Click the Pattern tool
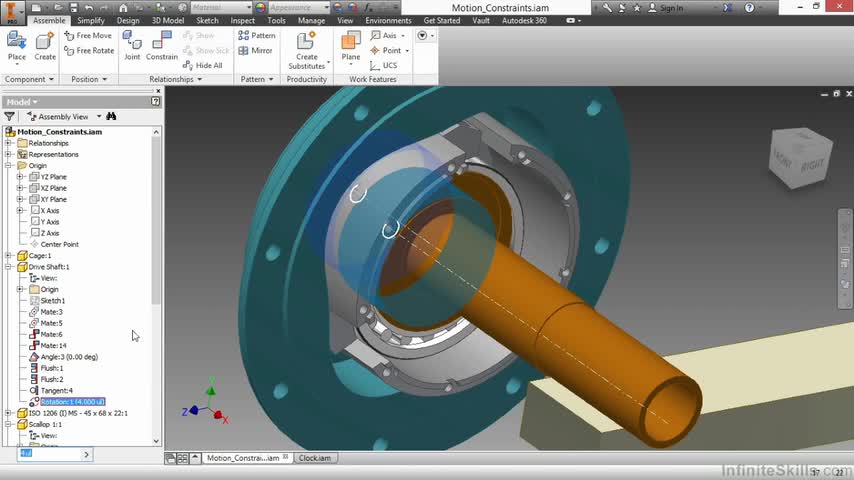Viewport: 854px width, 480px height. pyautogui.click(x=257, y=35)
